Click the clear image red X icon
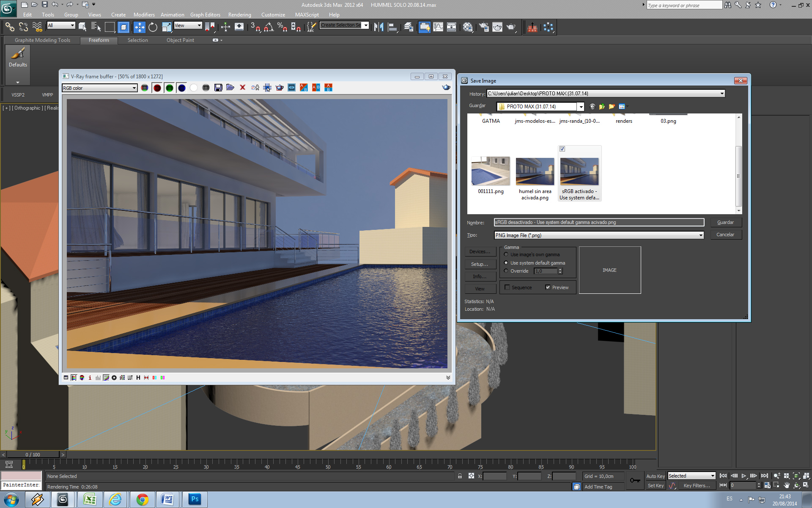This screenshot has height=508, width=812. point(243,88)
